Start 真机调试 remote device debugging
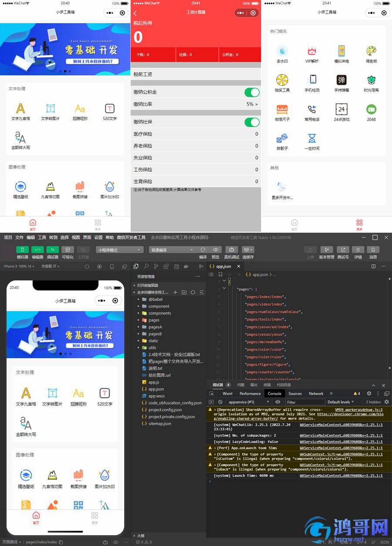392x546 pixels. tap(231, 250)
